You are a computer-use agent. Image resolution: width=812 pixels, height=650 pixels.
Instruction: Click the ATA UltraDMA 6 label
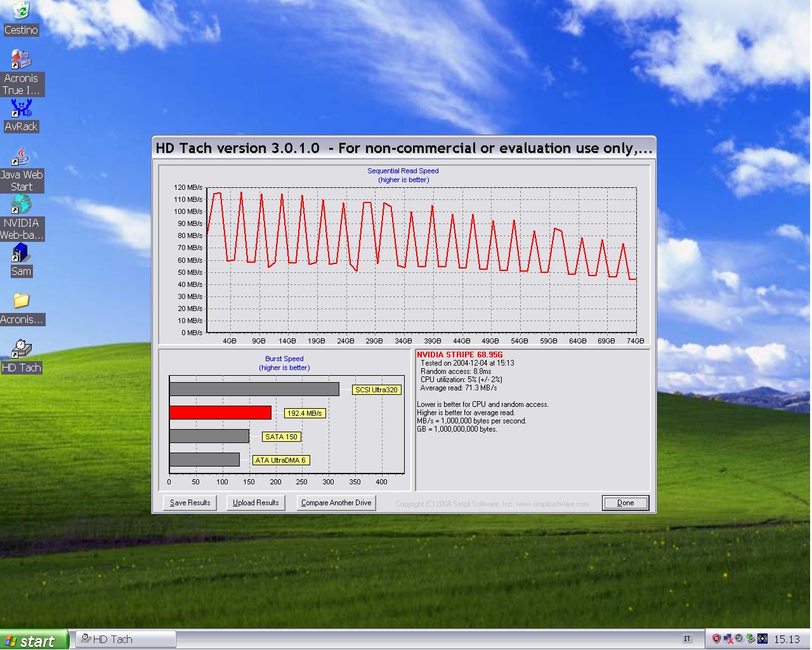click(280, 460)
